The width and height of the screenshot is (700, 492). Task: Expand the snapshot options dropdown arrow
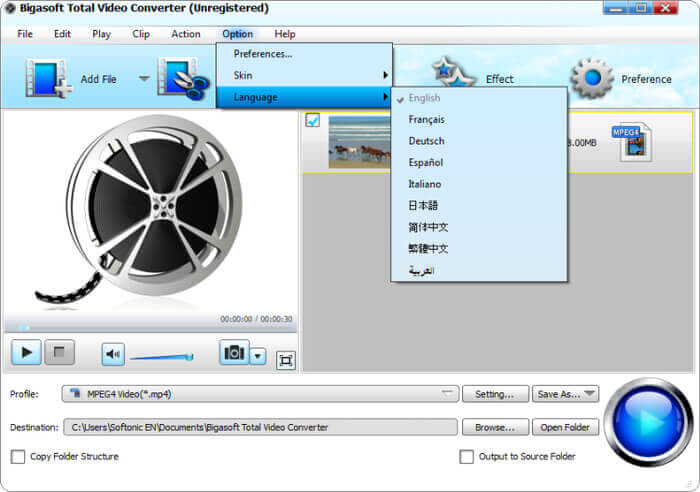click(258, 356)
